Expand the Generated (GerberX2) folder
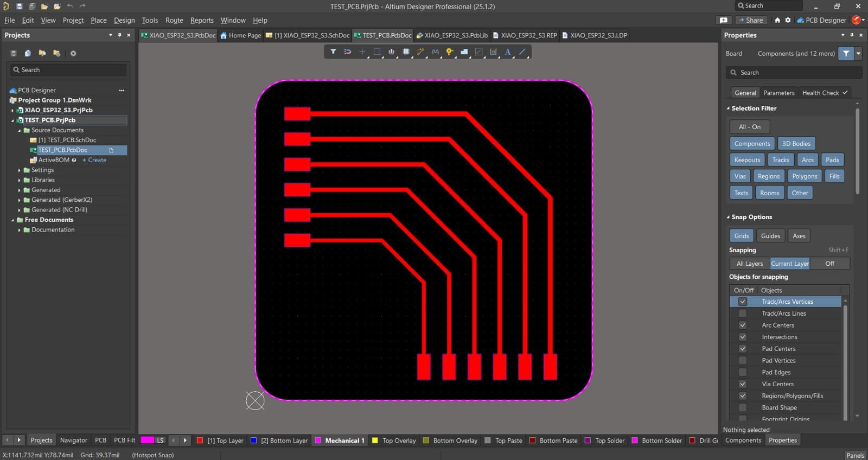Image resolution: width=868 pixels, height=460 pixels. tap(20, 200)
